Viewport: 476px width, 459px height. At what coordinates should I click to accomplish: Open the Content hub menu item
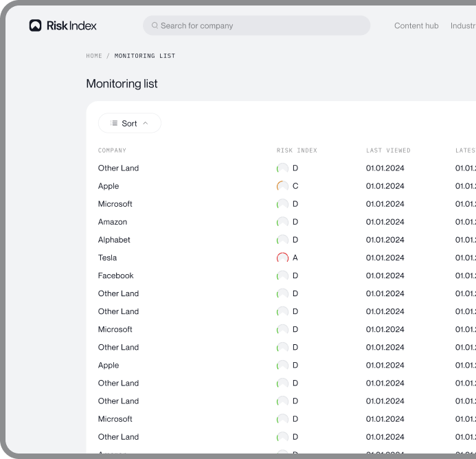tap(416, 26)
